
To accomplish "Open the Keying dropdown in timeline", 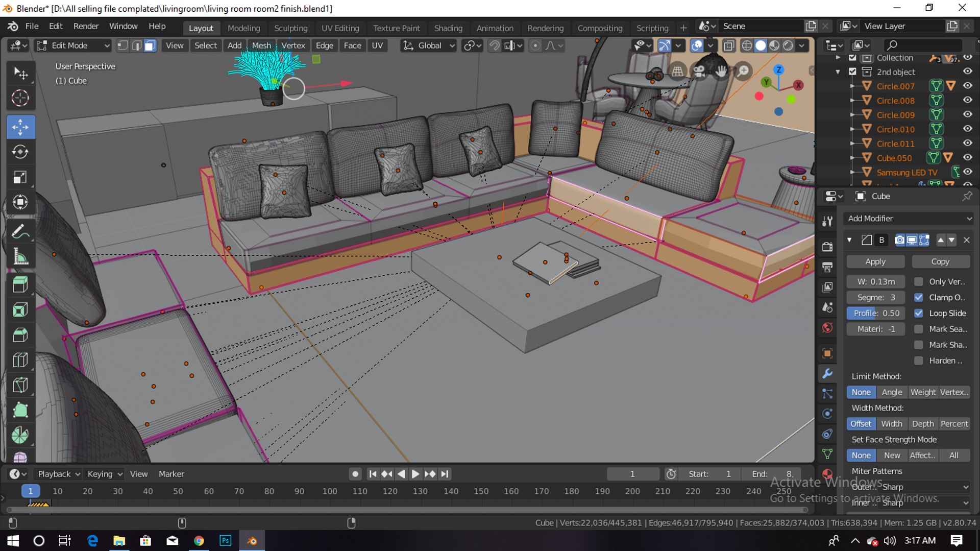I will coord(105,474).
